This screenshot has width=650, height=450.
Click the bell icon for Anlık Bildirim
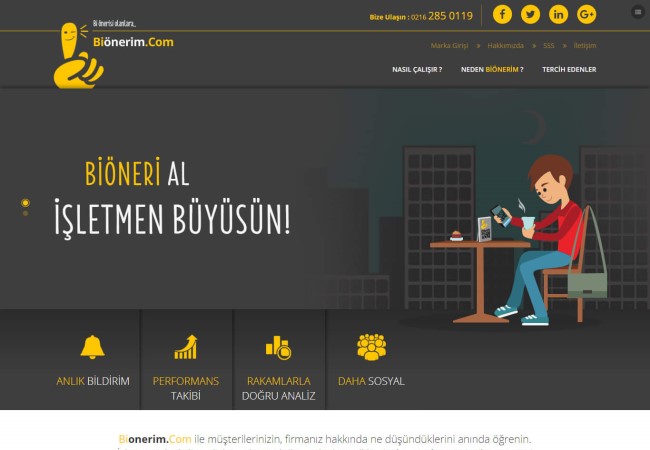(x=93, y=347)
